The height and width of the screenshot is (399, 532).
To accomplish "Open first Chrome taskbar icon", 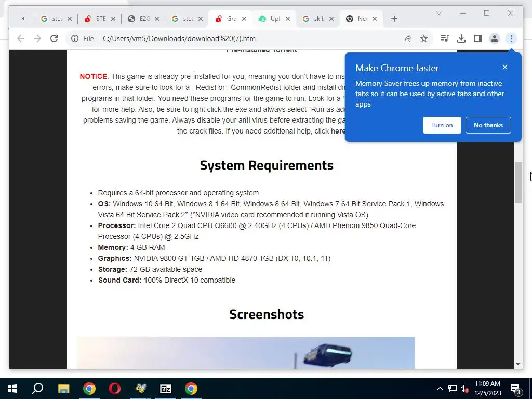I will [x=89, y=389].
